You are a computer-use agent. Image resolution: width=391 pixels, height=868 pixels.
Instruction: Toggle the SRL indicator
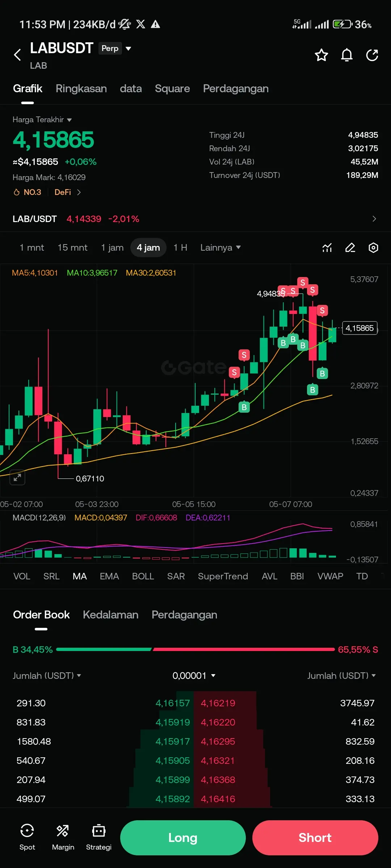click(51, 576)
